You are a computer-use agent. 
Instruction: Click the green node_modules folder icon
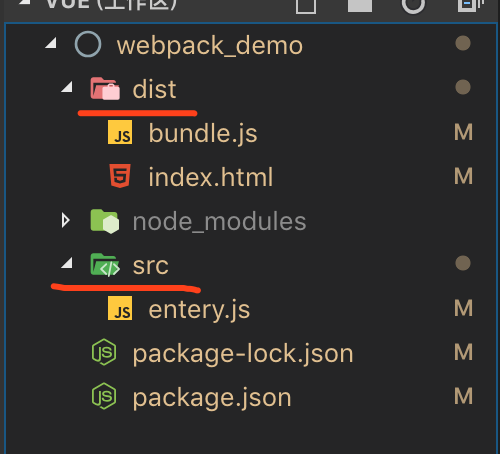105,221
